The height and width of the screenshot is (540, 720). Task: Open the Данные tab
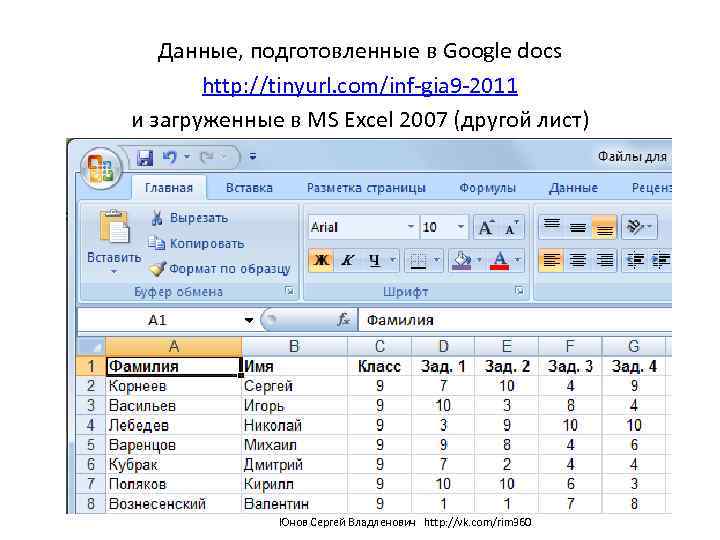[x=574, y=188]
